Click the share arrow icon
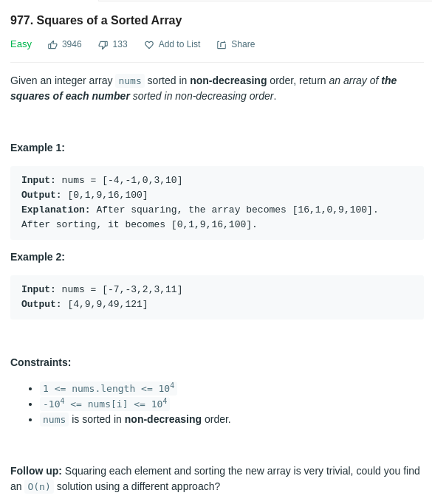432x504 pixels. tap(222, 45)
